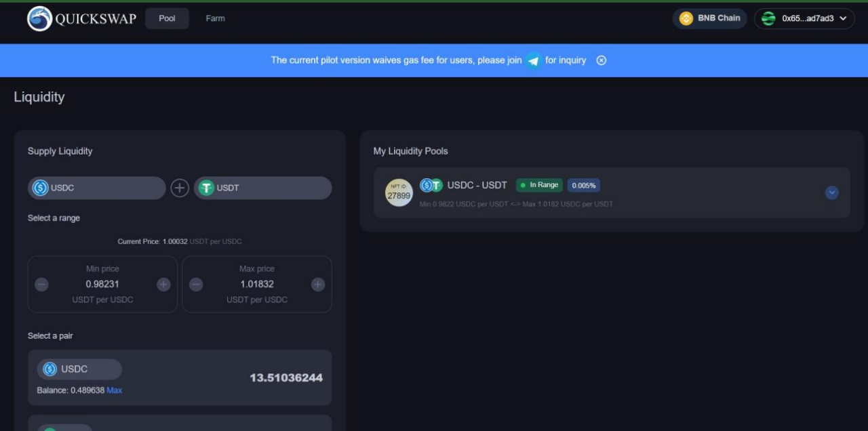
Task: Click the QuickSwap dragon logo
Action: (x=39, y=18)
